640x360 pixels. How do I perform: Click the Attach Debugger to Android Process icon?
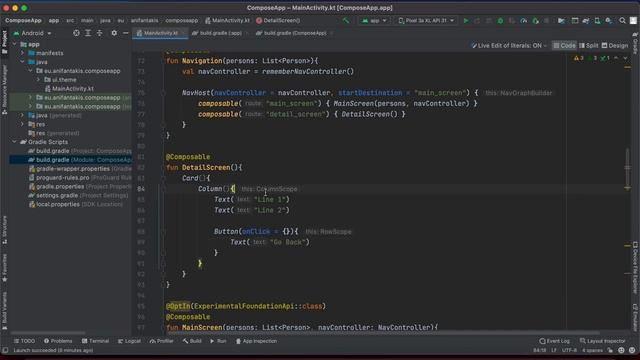[x=535, y=20]
